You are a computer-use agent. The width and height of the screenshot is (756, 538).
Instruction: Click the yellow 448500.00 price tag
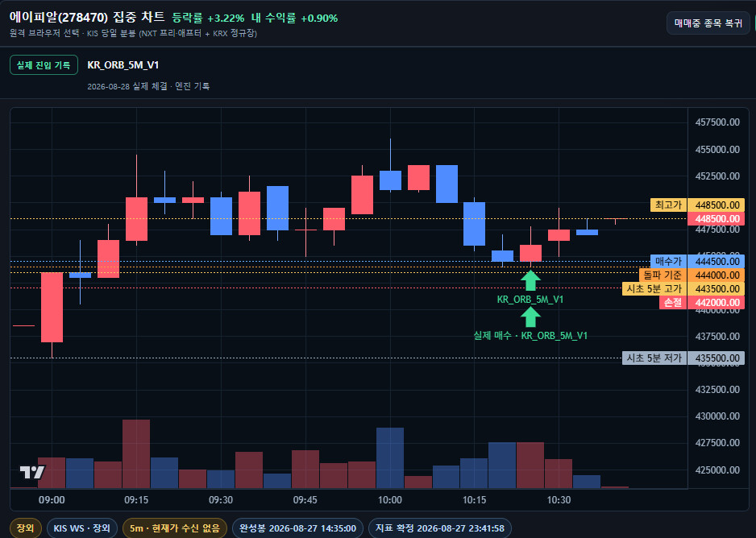(716, 205)
